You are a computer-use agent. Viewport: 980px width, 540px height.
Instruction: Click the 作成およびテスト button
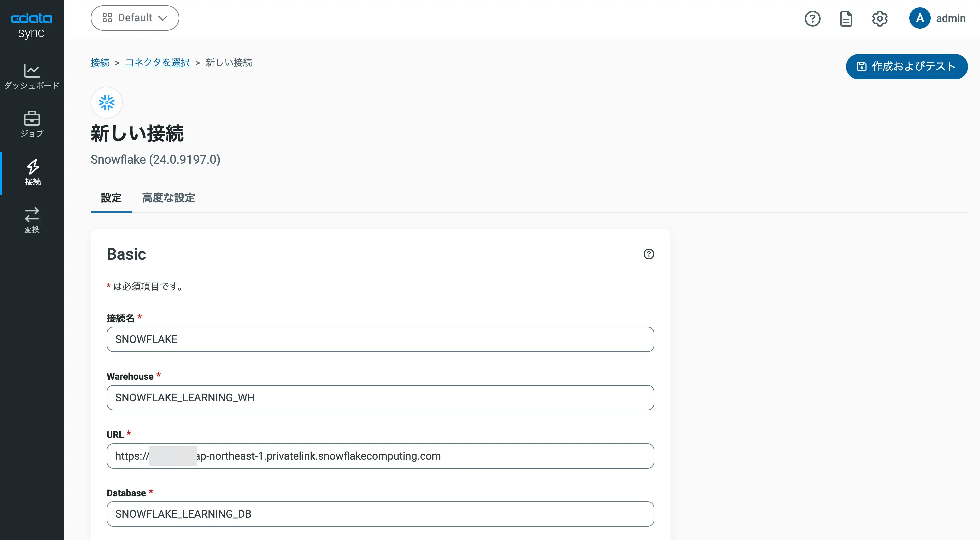[x=907, y=67]
